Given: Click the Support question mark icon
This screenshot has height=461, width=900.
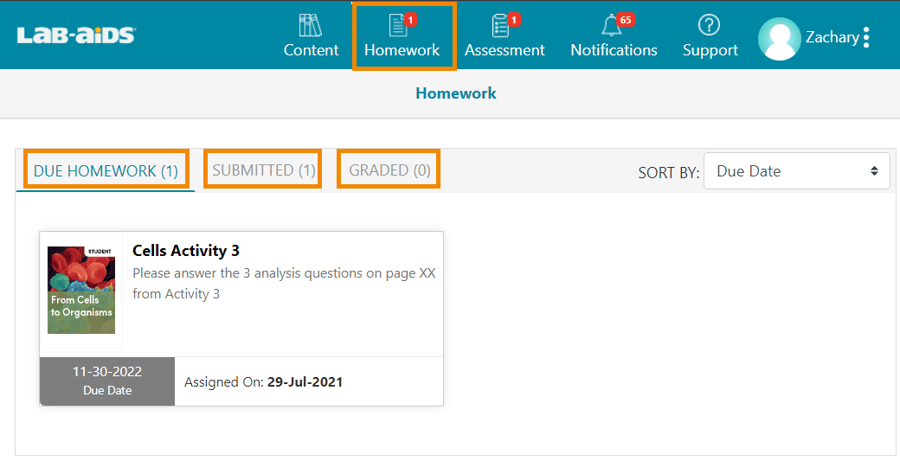Looking at the screenshot, I should 709,25.
